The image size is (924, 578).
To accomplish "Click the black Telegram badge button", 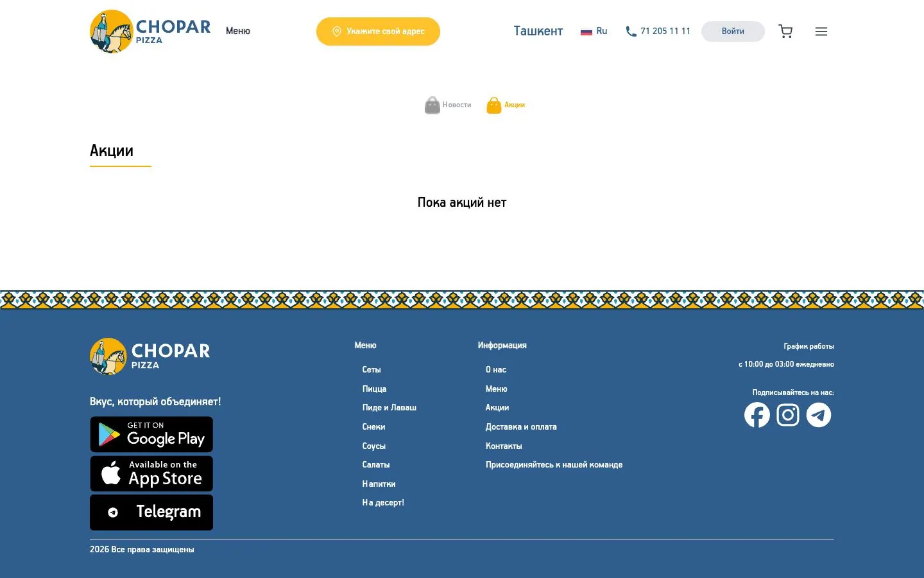I will click(x=151, y=512).
